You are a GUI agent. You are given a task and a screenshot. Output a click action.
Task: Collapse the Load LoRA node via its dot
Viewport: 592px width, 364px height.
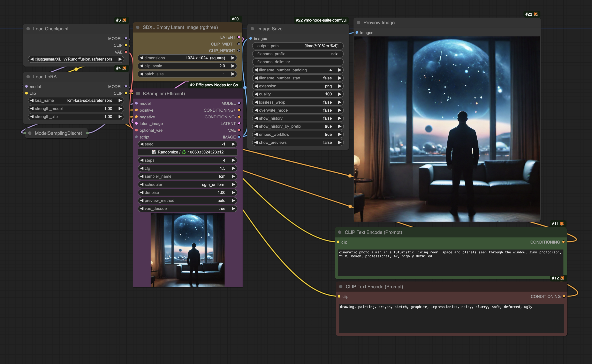click(x=28, y=77)
